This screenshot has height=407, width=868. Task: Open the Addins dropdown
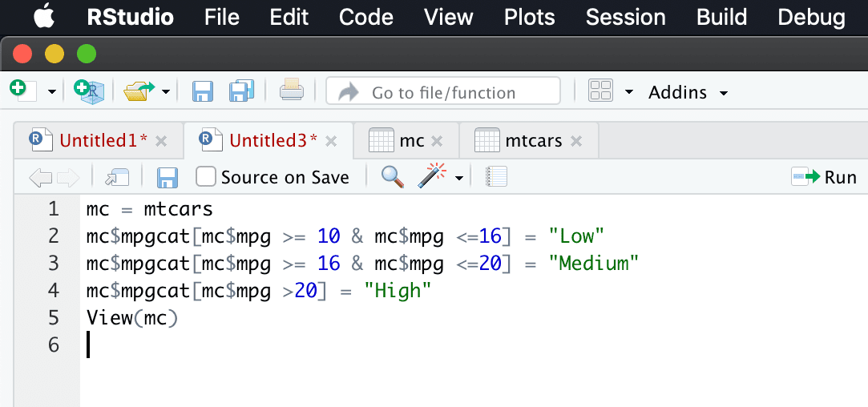click(688, 92)
